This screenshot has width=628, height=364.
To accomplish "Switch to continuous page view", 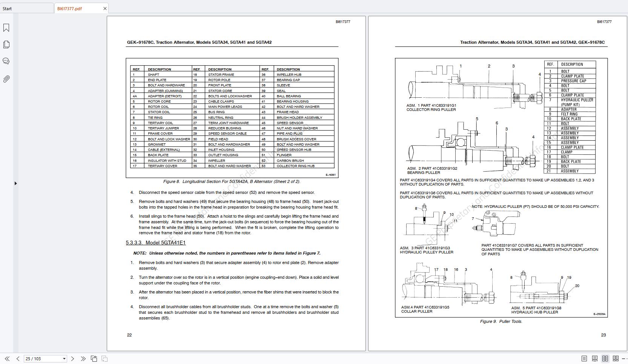I will (594, 359).
